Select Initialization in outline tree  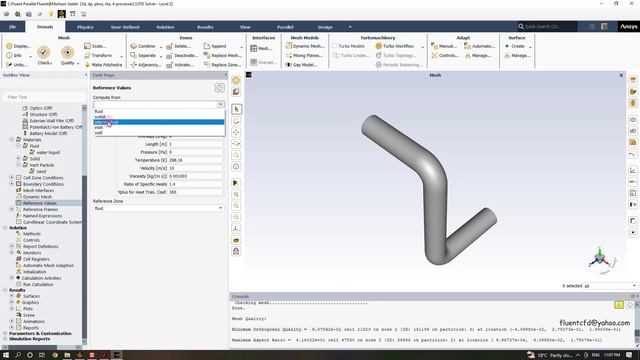pyautogui.click(x=35, y=271)
